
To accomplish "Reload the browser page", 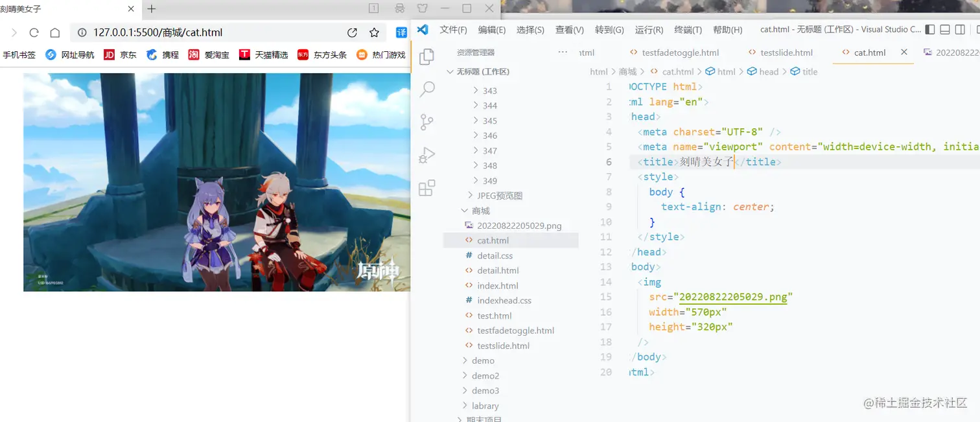I will click(34, 32).
